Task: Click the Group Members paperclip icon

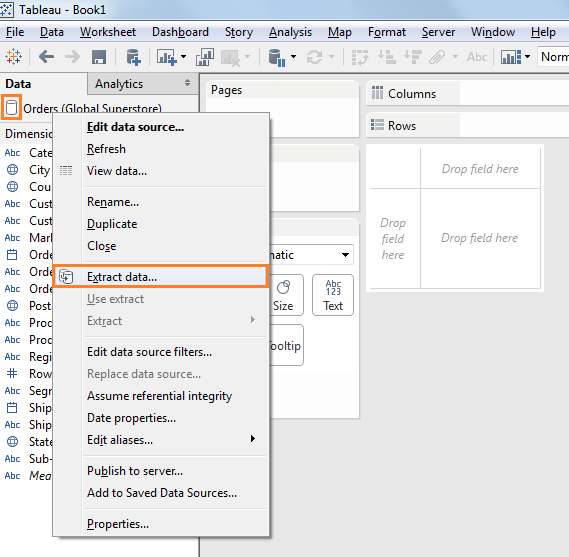Action: coord(437,57)
